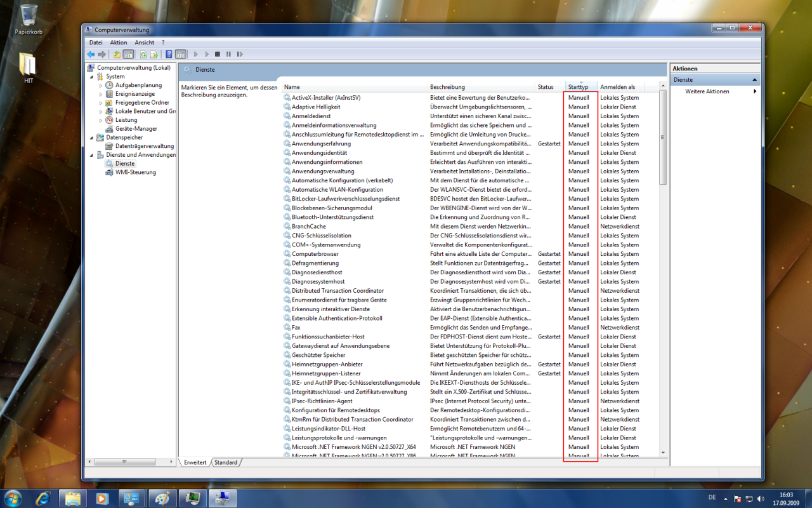Toggle the action pane show/hide button

pos(180,55)
